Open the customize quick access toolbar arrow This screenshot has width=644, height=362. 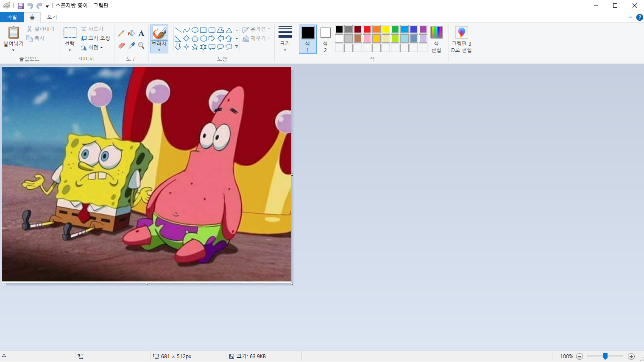tap(47, 6)
